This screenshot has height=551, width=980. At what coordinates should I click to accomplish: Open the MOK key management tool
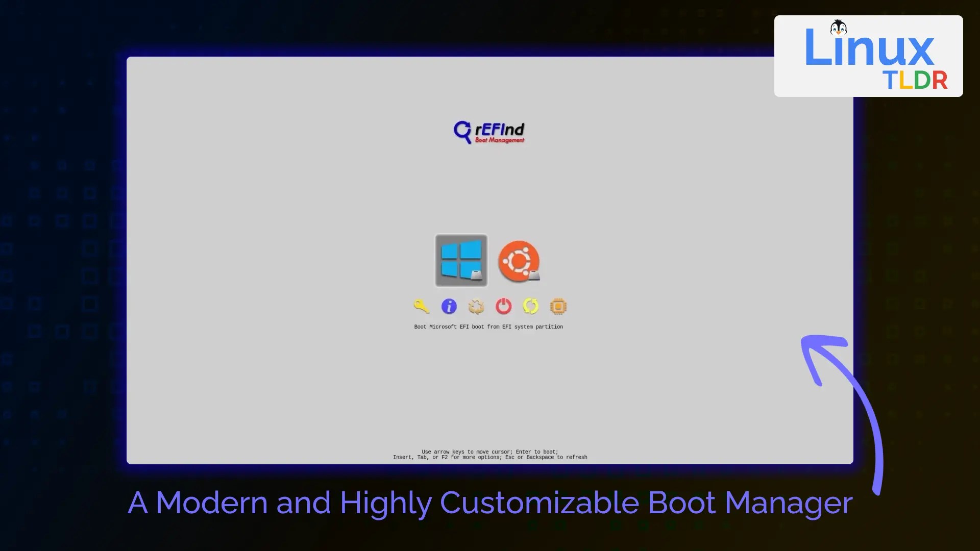click(x=421, y=306)
